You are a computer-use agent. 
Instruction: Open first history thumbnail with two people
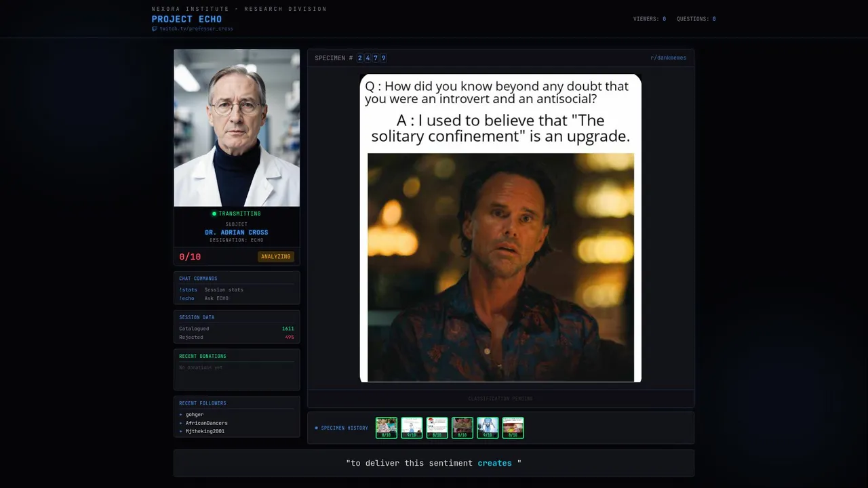pyautogui.click(x=387, y=428)
